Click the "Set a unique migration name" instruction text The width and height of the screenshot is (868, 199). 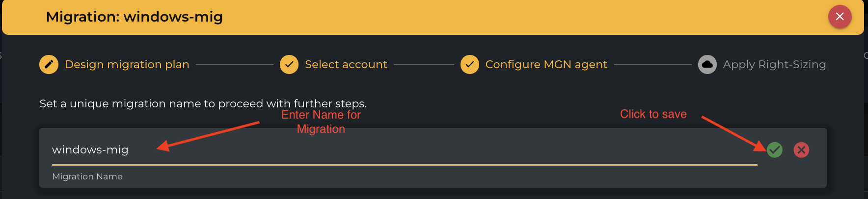point(203,103)
